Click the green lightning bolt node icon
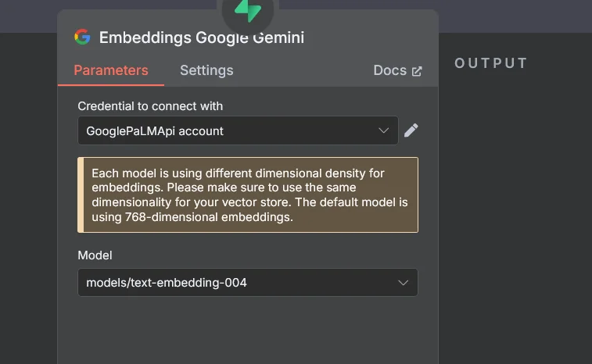The width and height of the screenshot is (592, 364). [x=248, y=11]
